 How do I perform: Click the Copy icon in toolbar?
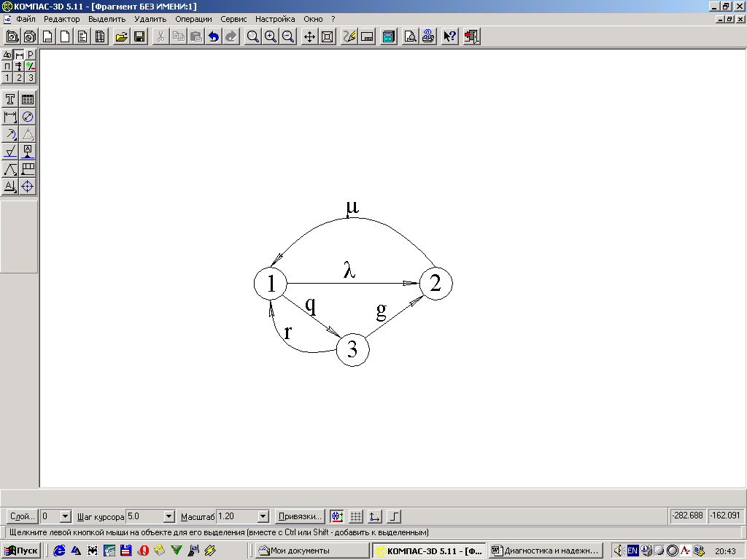pos(179,36)
